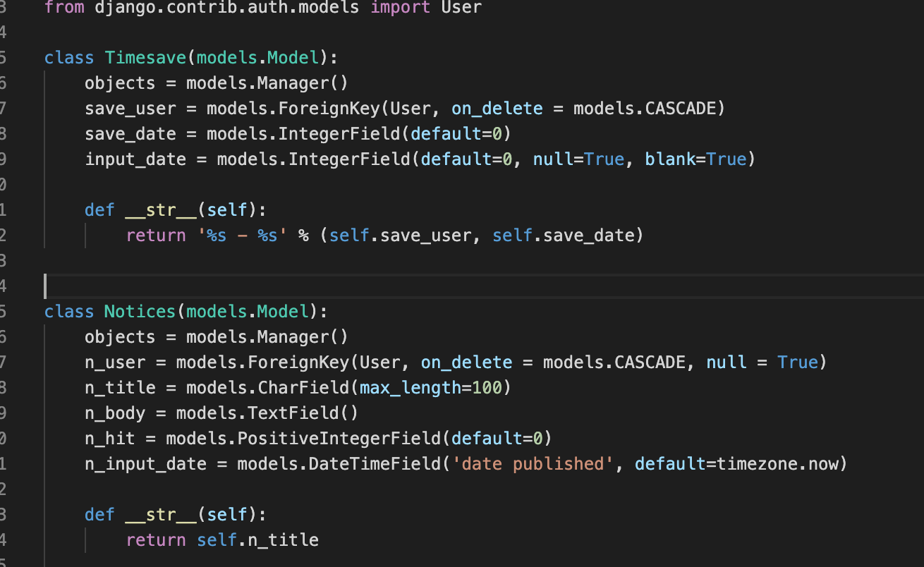The height and width of the screenshot is (567, 924).
Task: Click the format string '%s – %s'
Action: pyautogui.click(x=242, y=235)
